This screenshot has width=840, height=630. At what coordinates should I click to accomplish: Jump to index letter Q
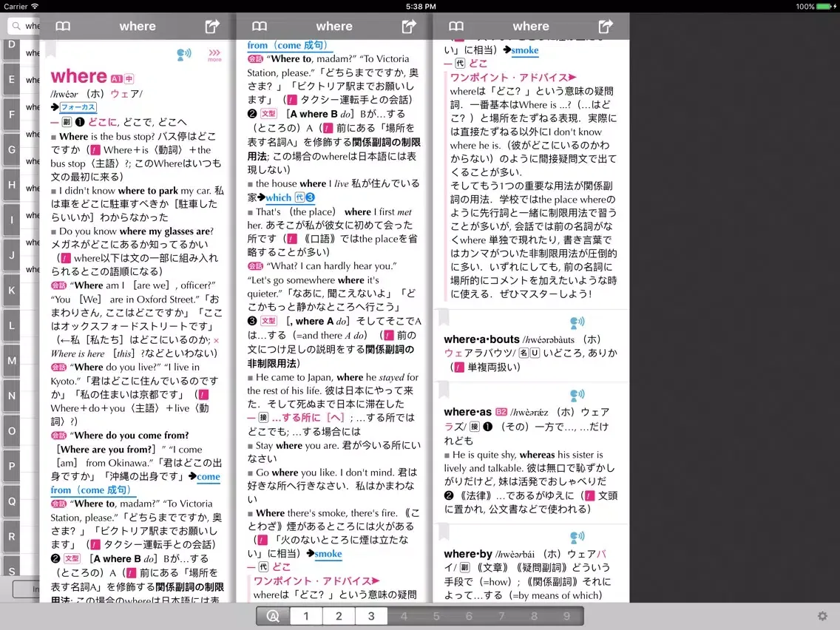[x=11, y=501]
